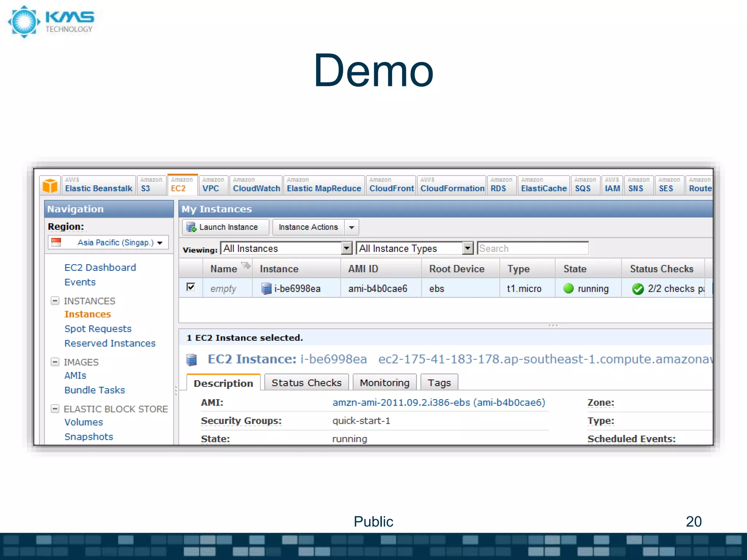This screenshot has width=747, height=560.
Task: Click the EC2 Instance detail header icon
Action: [191, 359]
